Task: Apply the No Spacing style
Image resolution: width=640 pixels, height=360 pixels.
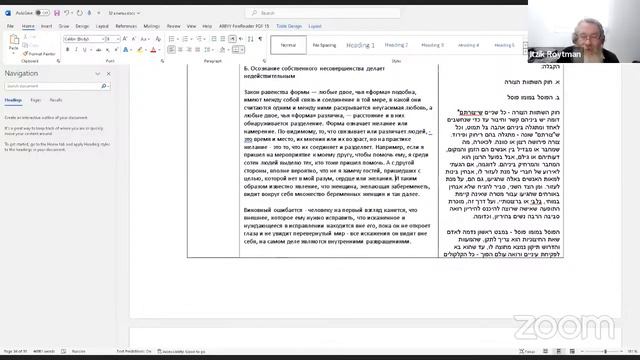Action: (324, 45)
